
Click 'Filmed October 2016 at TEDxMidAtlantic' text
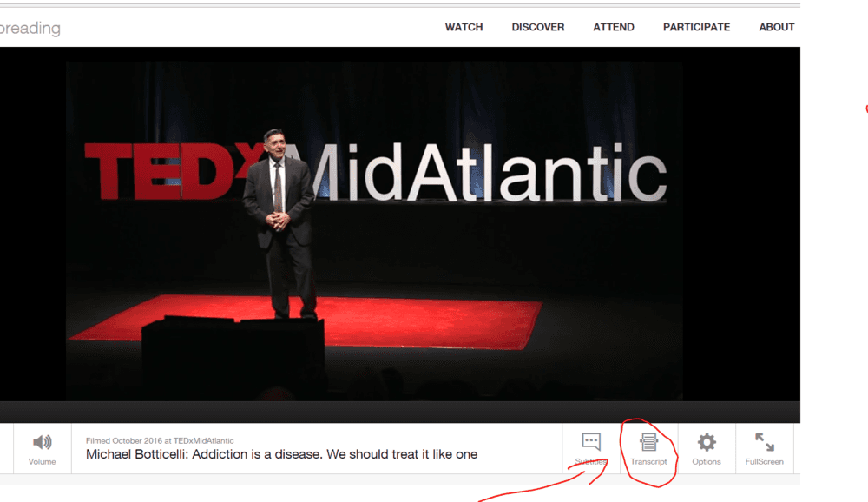(x=160, y=441)
